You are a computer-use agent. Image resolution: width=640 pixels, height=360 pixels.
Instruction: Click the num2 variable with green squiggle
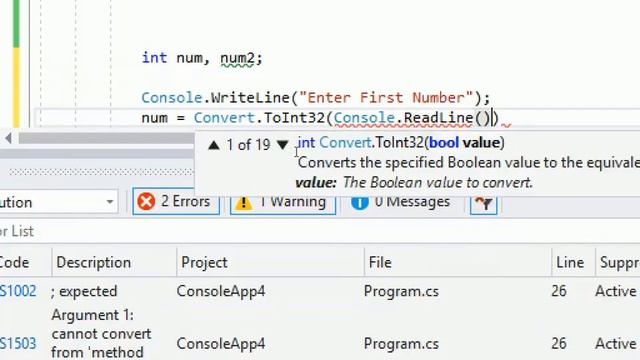(237, 58)
